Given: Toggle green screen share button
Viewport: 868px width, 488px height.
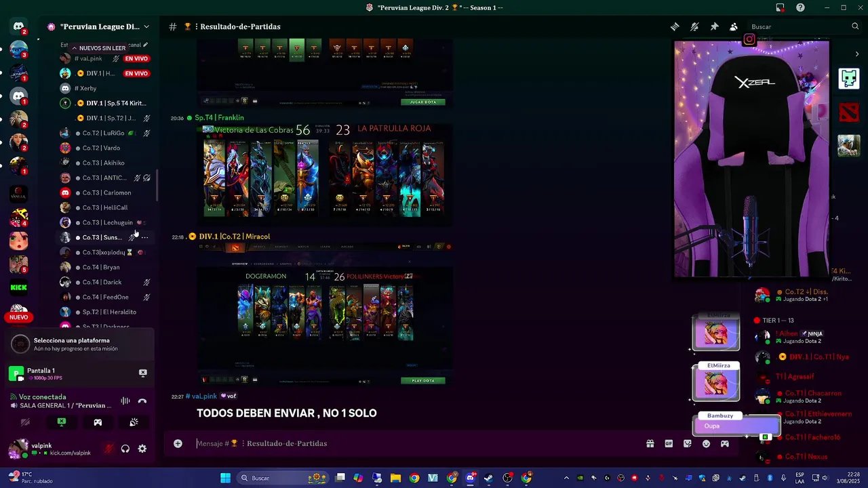Looking at the screenshot, I should click(x=62, y=422).
